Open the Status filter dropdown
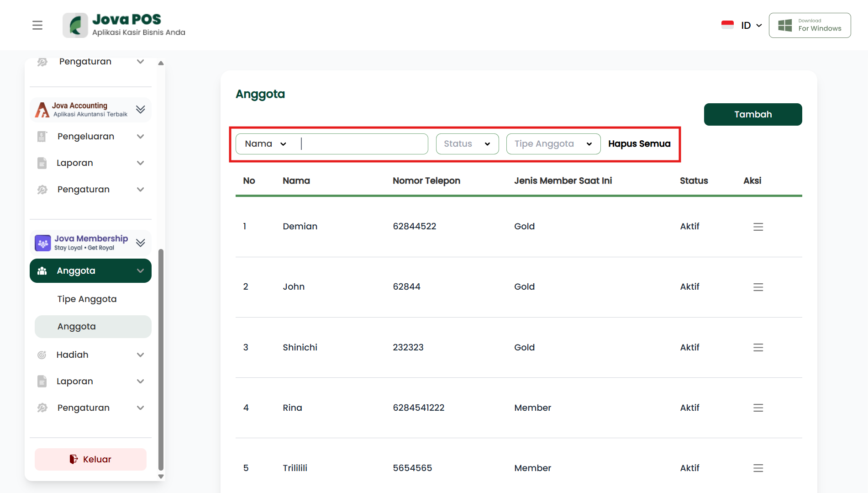This screenshot has height=493, width=868. click(x=467, y=144)
